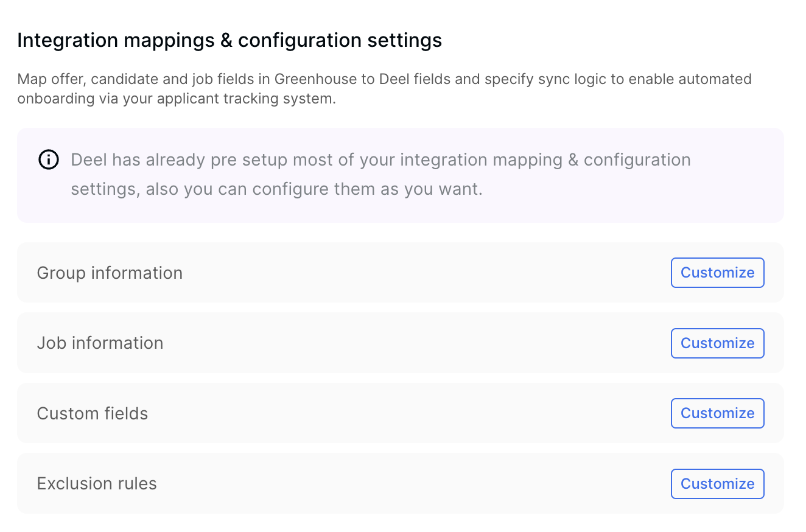Select the pre-setup notice banner
Image resolution: width=806 pixels, height=532 pixels.
(401, 175)
